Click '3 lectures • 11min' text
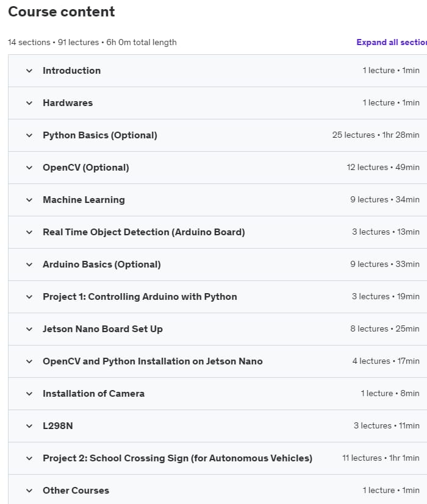This screenshot has height=504, width=427. coord(387,425)
